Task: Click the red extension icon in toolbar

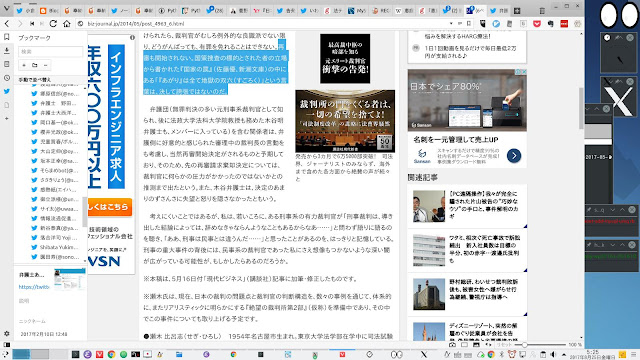Action: (564, 24)
